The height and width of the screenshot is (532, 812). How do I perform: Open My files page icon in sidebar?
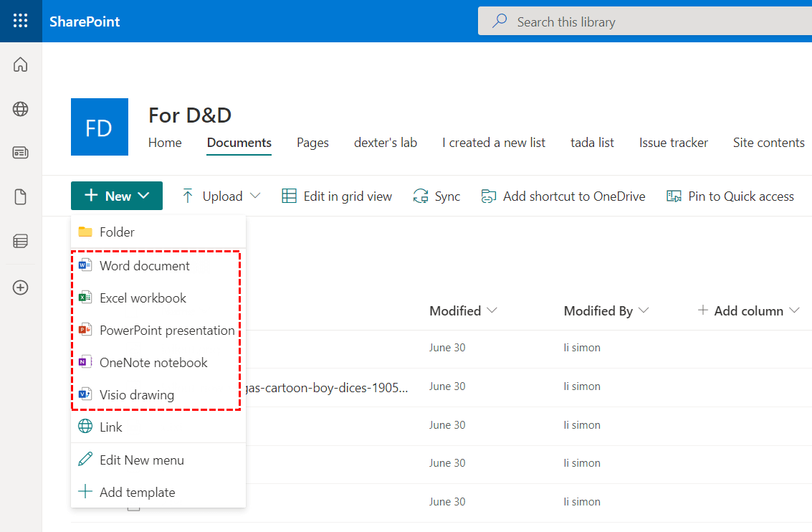pos(21,197)
